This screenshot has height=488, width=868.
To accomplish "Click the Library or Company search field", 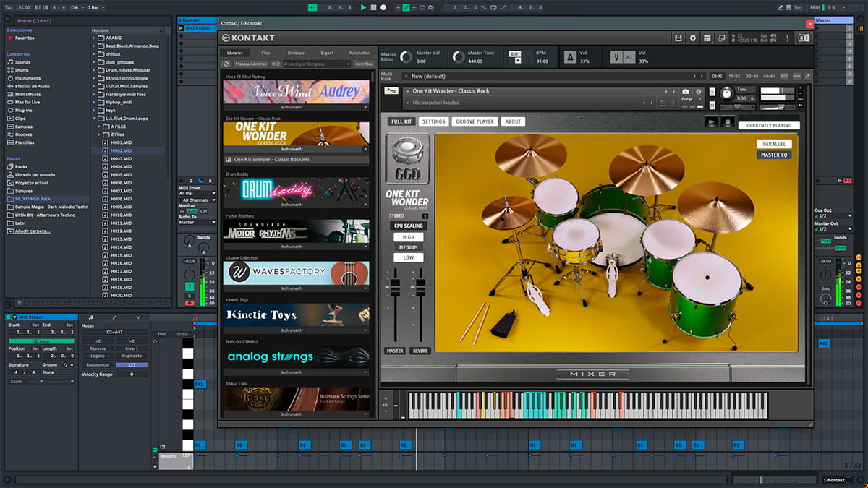I will tap(316, 64).
